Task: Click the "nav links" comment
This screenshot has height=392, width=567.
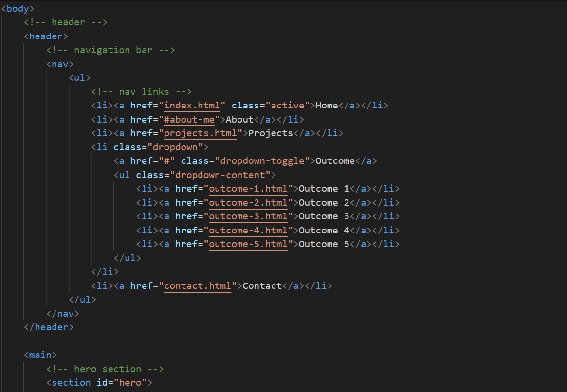Action: tap(141, 92)
